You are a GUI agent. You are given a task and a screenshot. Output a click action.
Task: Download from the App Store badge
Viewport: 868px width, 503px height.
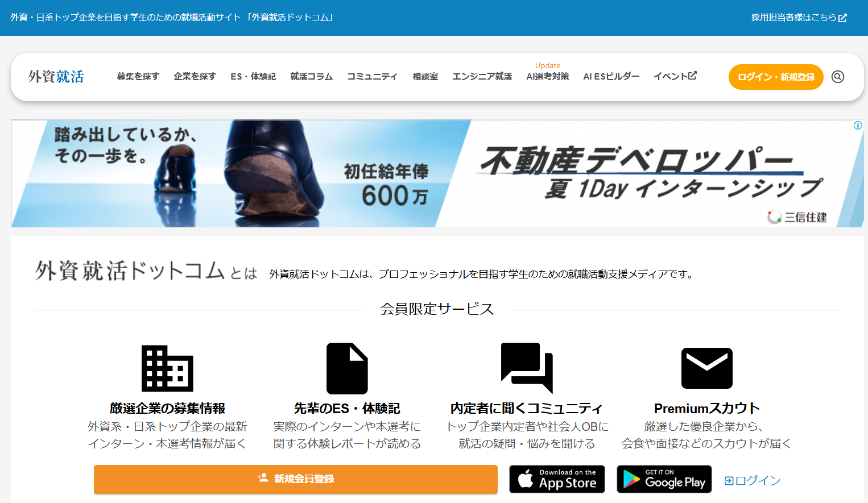pyautogui.click(x=557, y=479)
